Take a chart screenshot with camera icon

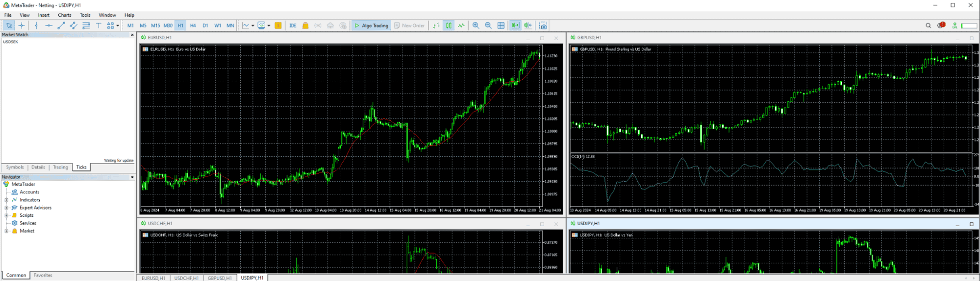pos(543,25)
